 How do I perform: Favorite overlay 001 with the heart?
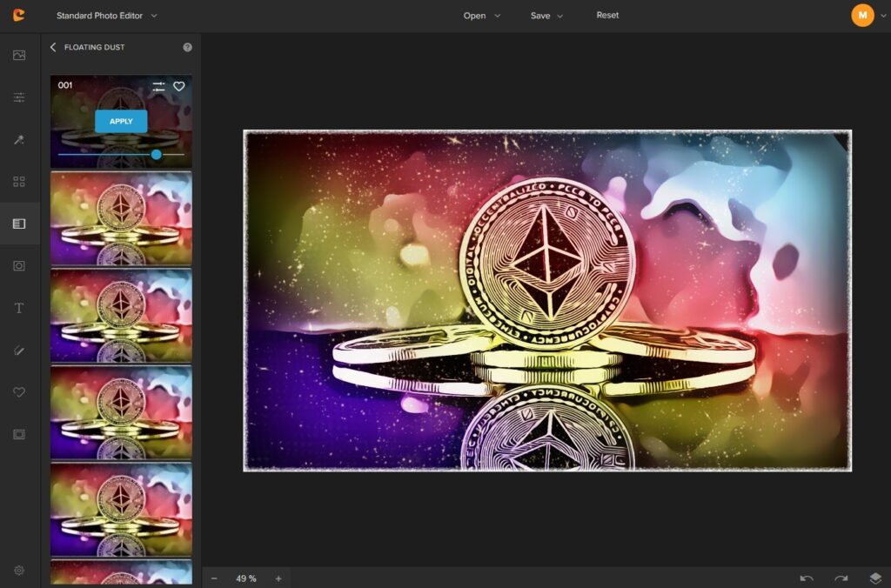click(179, 86)
